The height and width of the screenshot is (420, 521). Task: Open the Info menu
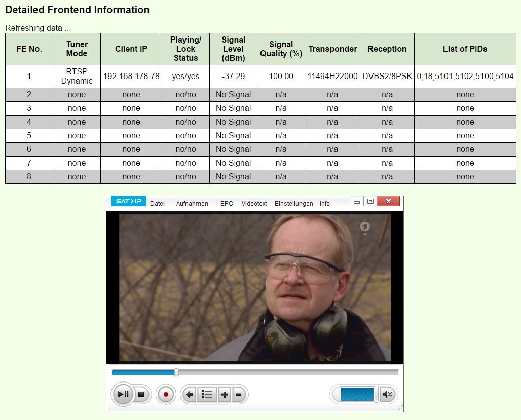325,203
